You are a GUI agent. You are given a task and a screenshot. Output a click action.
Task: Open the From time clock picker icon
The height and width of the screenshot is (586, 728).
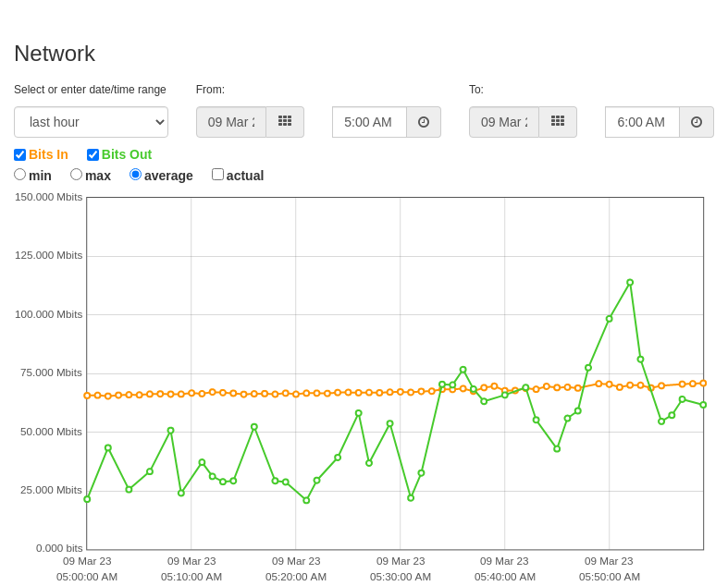[x=424, y=122]
